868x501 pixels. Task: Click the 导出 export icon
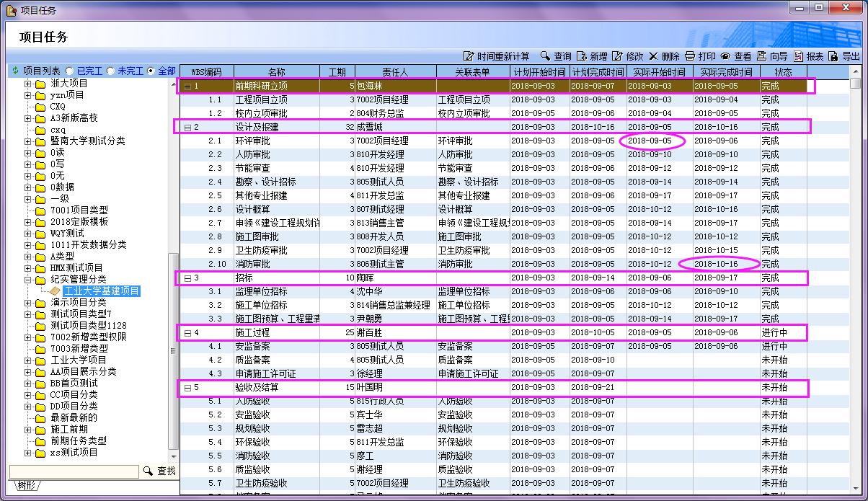point(833,56)
